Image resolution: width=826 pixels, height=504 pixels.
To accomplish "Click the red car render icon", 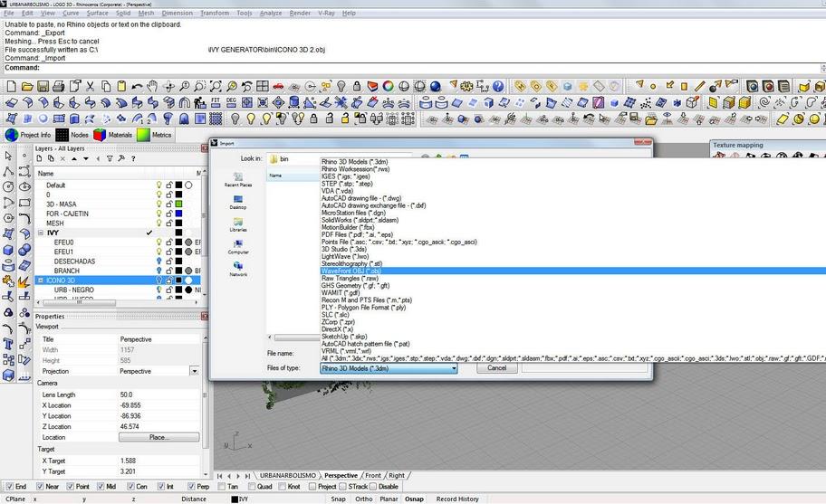I will pyautogui.click(x=278, y=86).
